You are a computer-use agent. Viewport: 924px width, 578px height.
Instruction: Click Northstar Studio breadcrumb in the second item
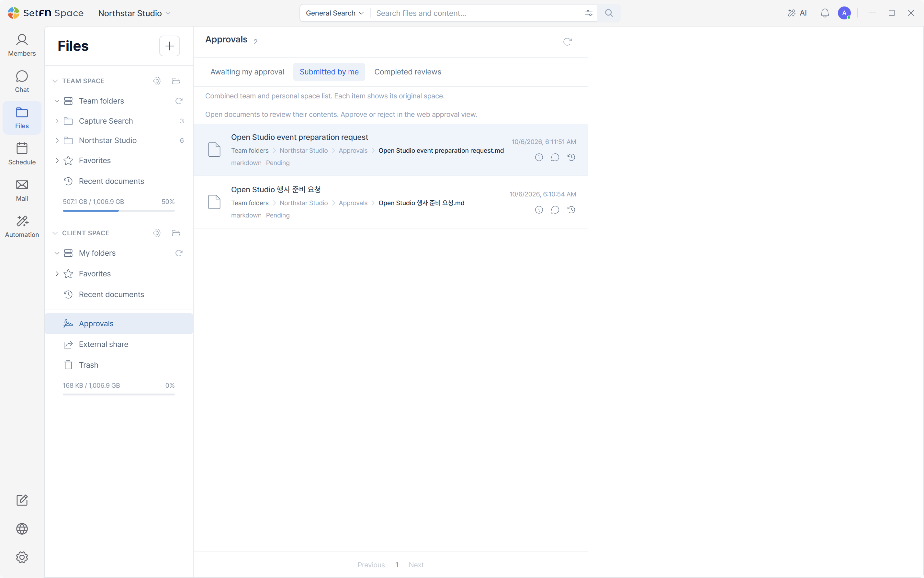303,203
